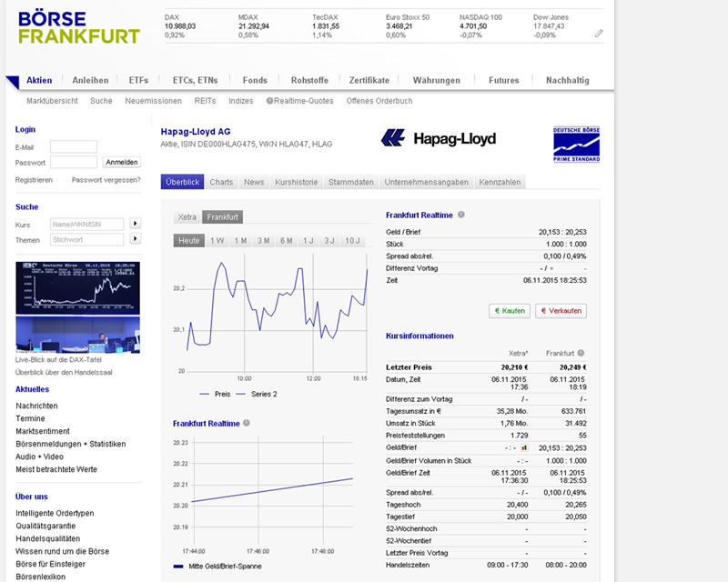Click the DAX index quote
Image resolution: width=728 pixels, height=582 pixels.
coord(180,26)
